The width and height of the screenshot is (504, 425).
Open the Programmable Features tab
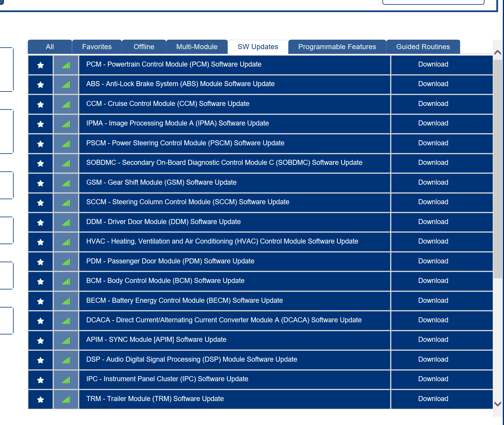[x=337, y=47]
